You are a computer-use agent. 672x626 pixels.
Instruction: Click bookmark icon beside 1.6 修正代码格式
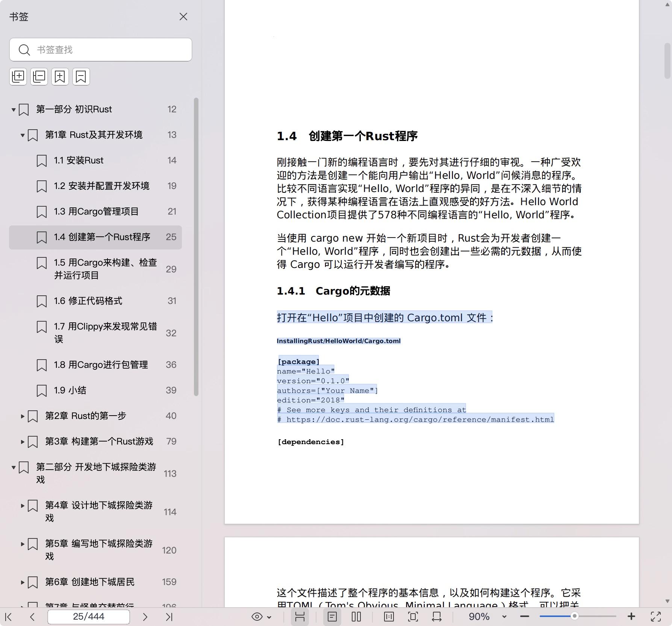pyautogui.click(x=42, y=301)
